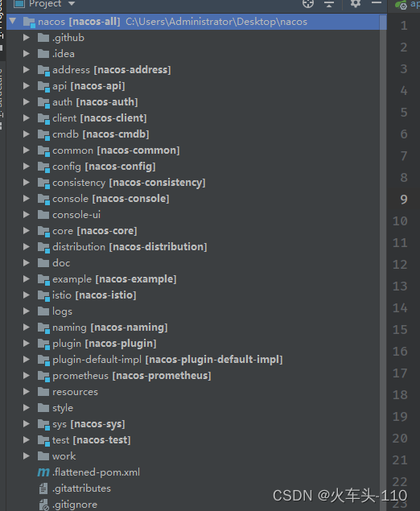The image size is (420, 511).
Task: Expand the .github folder arrow
Action: click(27, 38)
